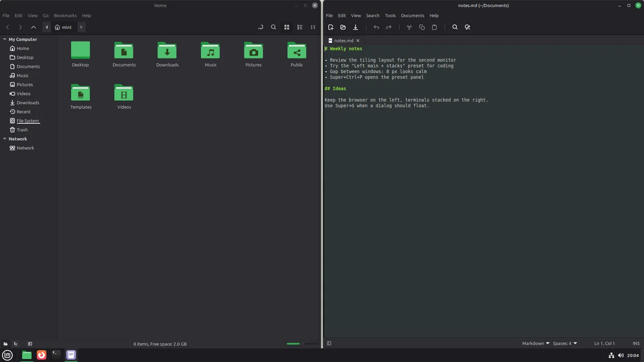This screenshot has height=362, width=644.
Task: Undo last action in text editor
Action: point(376,27)
